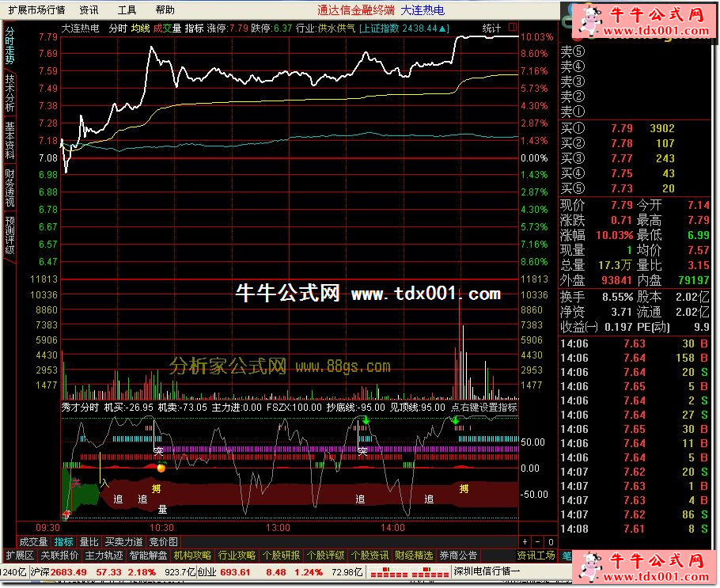The height and width of the screenshot is (588, 720).
Task: Click the 分时 label in chart header
Action: tap(118, 28)
